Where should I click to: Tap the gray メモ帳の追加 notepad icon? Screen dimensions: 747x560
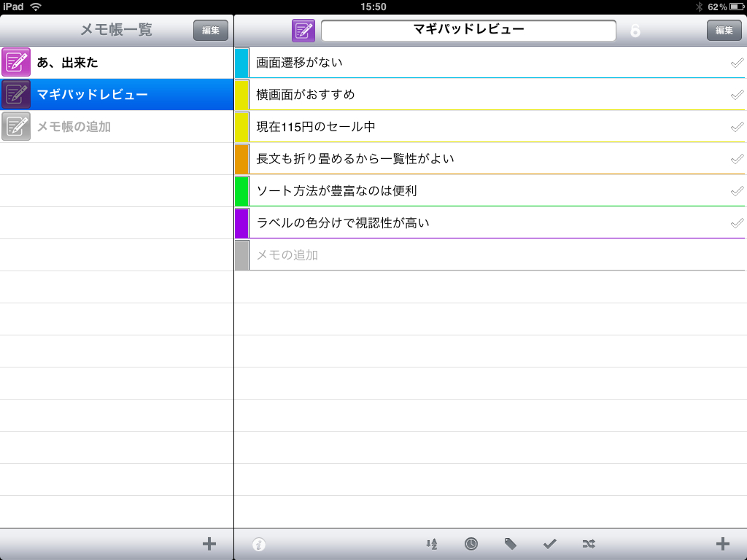[x=16, y=126]
